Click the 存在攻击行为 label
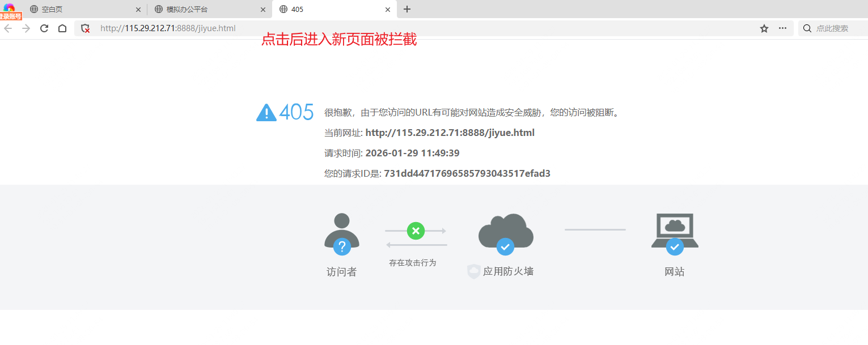 tap(413, 263)
